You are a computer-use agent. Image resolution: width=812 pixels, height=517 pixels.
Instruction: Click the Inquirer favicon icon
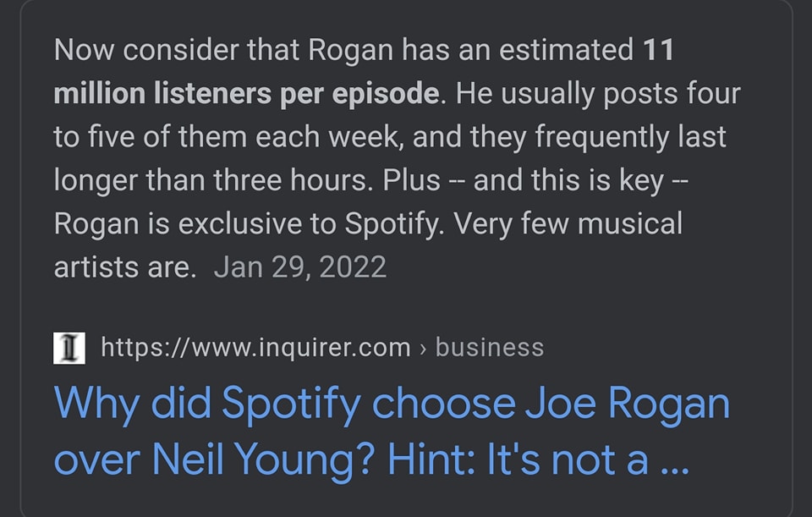point(69,348)
